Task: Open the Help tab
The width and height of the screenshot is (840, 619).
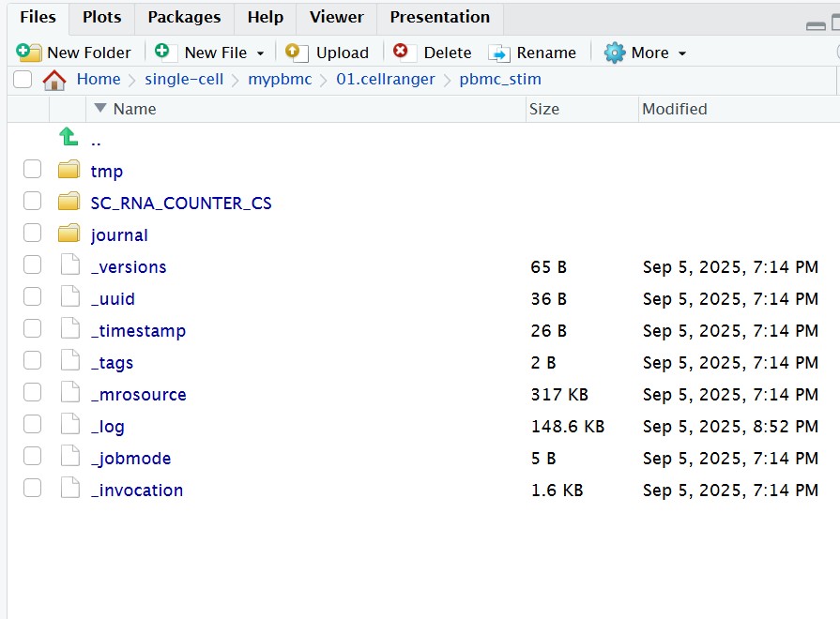Action: point(266,17)
